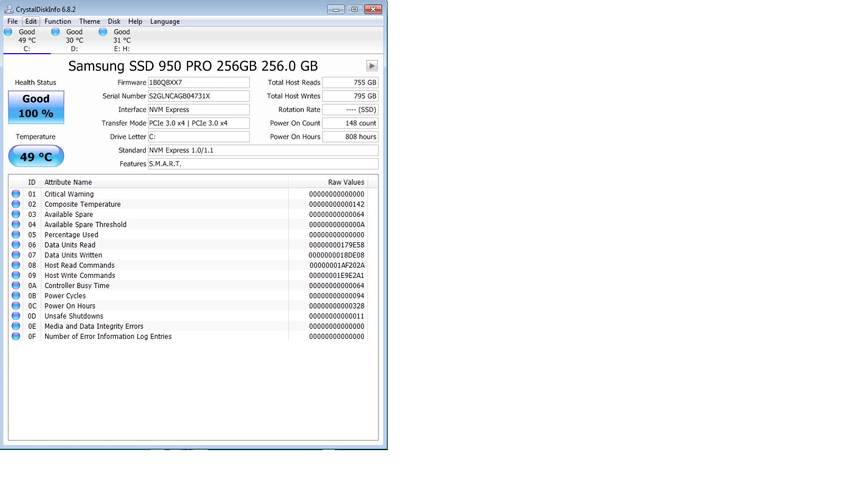The width and height of the screenshot is (868, 488).
Task: Click the status orb for Media and Data Integrity Errors
Action: tap(16, 326)
